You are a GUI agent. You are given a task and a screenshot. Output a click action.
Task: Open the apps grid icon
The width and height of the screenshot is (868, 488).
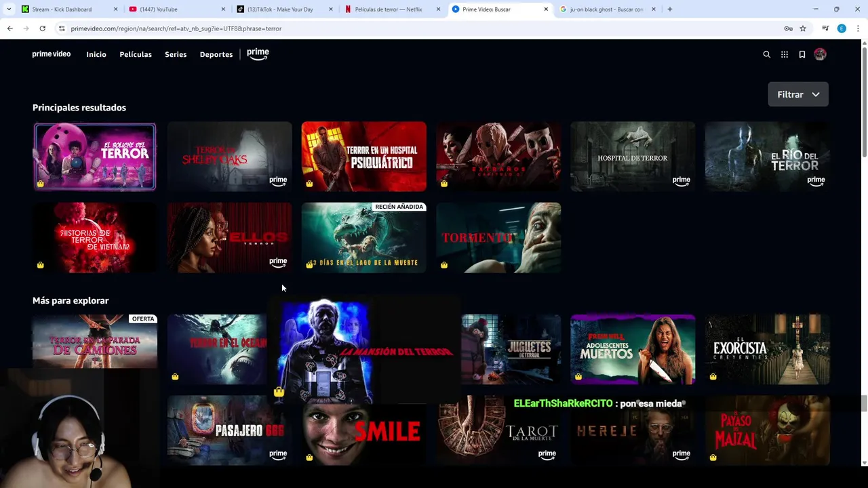784,54
